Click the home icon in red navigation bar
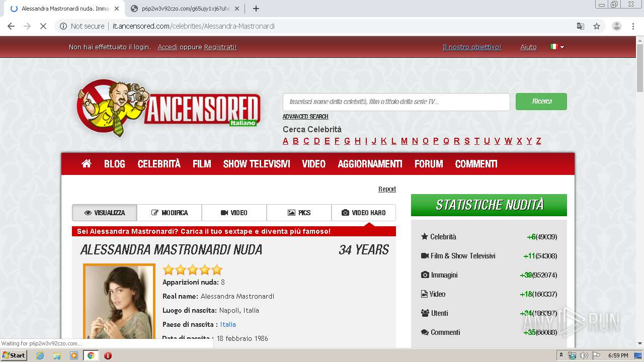Viewport: 644px width, 362px height. click(87, 164)
